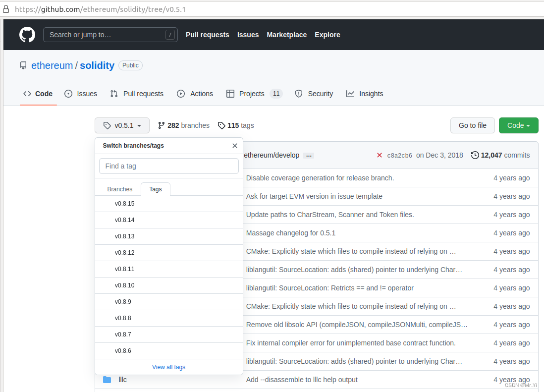Image resolution: width=544 pixels, height=392 pixels.
Task: Click the c8a2cb6 commit hash
Action: click(400, 156)
